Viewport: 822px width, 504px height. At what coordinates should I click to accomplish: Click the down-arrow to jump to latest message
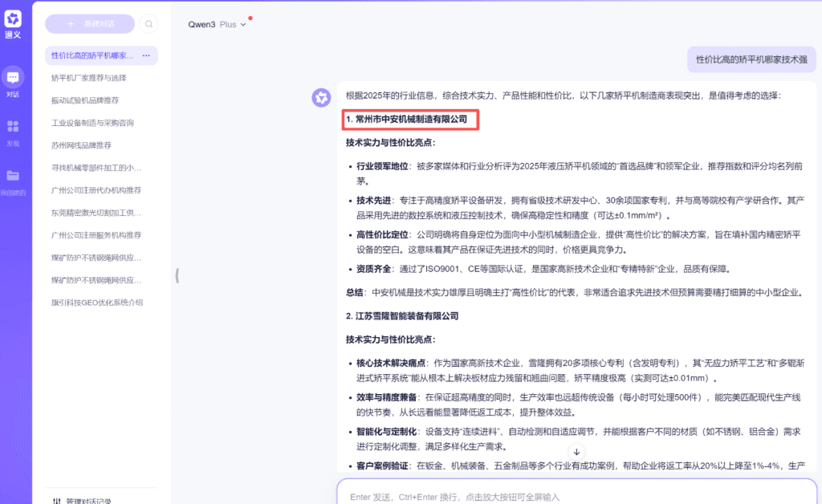pyautogui.click(x=576, y=452)
